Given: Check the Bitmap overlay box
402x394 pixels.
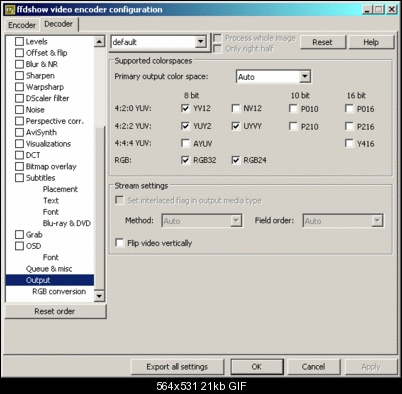Looking at the screenshot, I should point(19,166).
